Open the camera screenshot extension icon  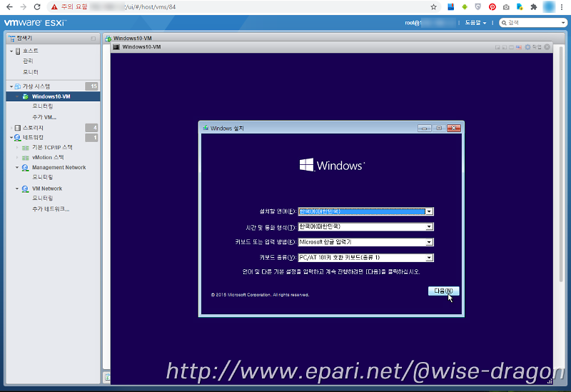pos(506,7)
